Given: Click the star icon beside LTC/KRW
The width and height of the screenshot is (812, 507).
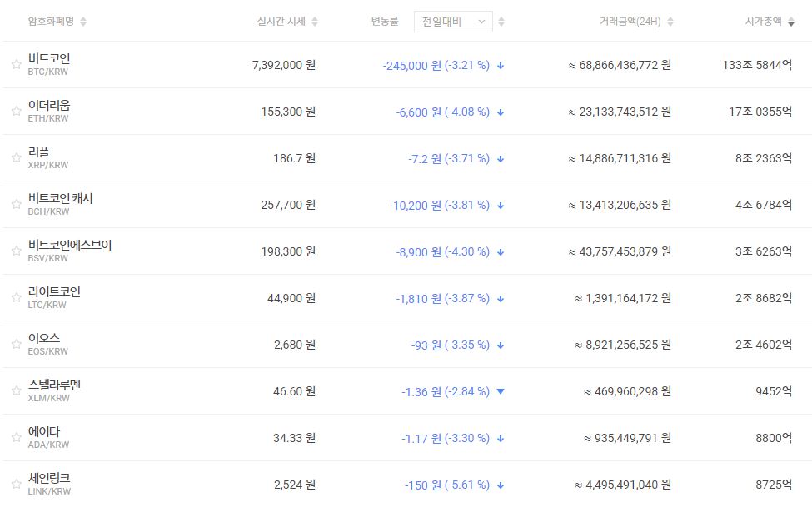Looking at the screenshot, I should tap(16, 298).
